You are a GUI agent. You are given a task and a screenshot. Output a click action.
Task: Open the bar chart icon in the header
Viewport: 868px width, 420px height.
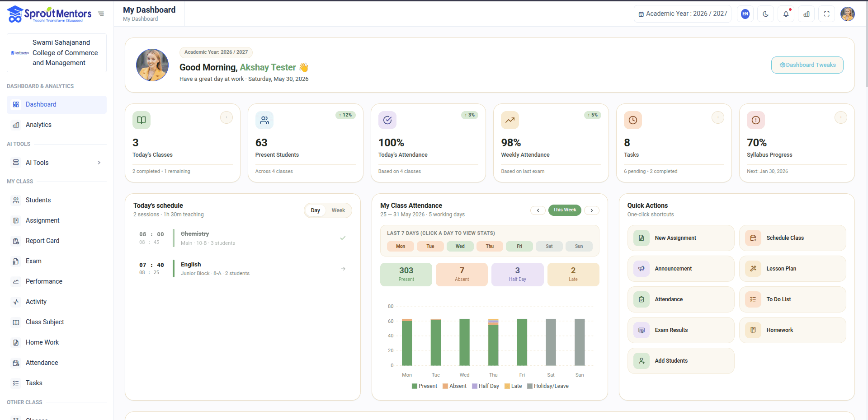point(807,14)
